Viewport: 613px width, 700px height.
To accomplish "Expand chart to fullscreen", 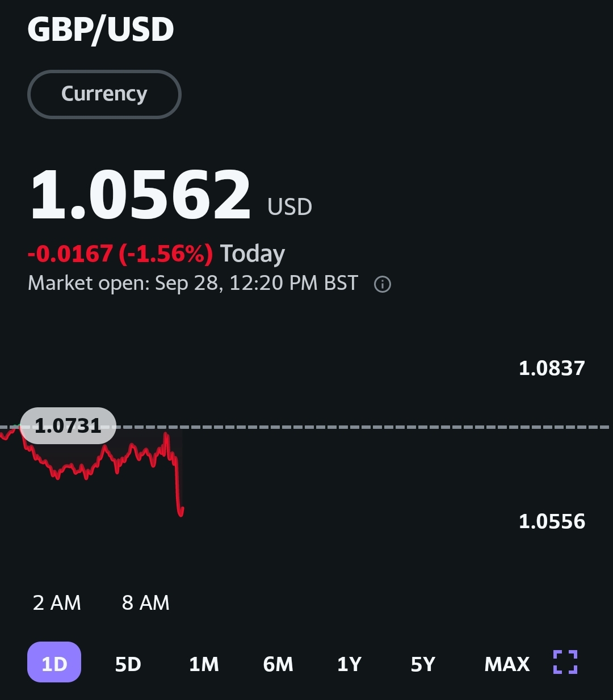I will (565, 662).
